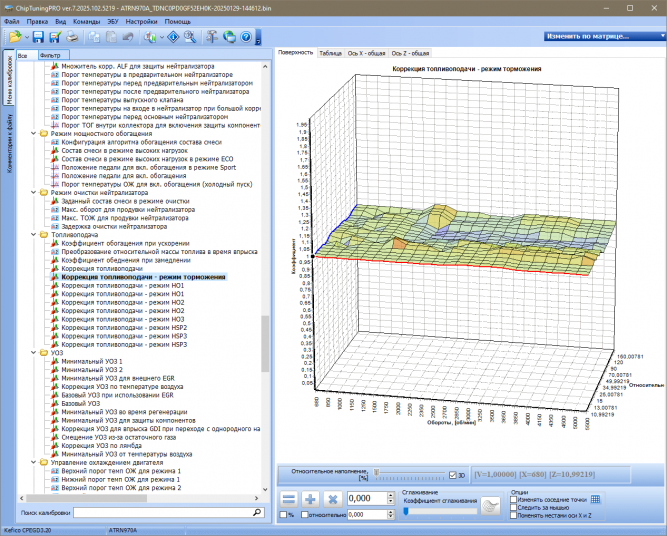Switch to the Ось X - общая tab
Viewport: 667px width, 536px height.
tap(366, 53)
